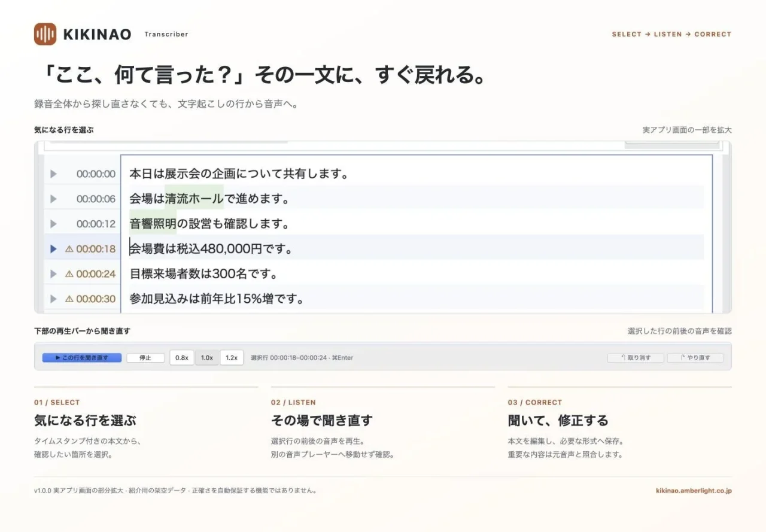Click the timestamp 00:00:12
The width and height of the screenshot is (766, 532).
point(96,224)
